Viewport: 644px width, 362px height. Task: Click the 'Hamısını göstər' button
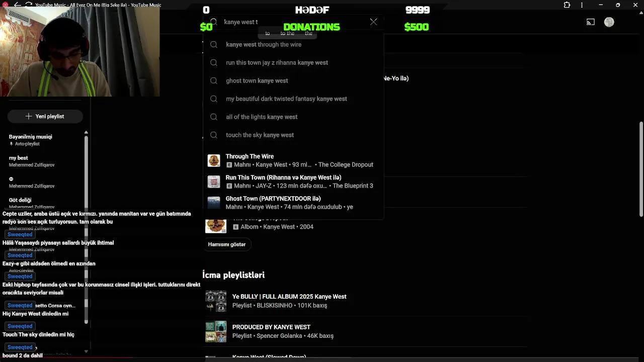(227, 244)
